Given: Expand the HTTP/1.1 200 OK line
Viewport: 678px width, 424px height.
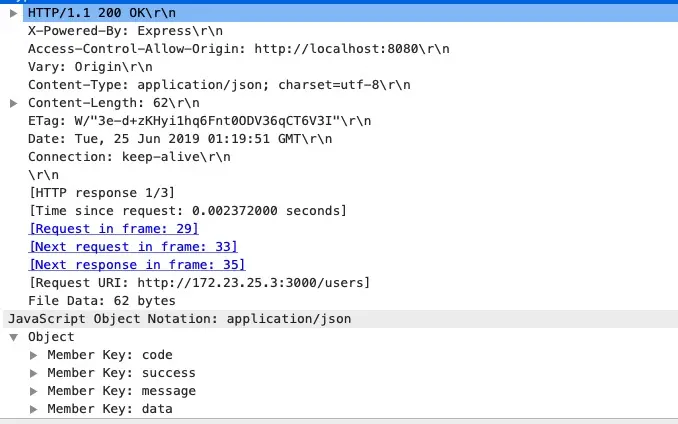Looking at the screenshot, I should [13, 13].
